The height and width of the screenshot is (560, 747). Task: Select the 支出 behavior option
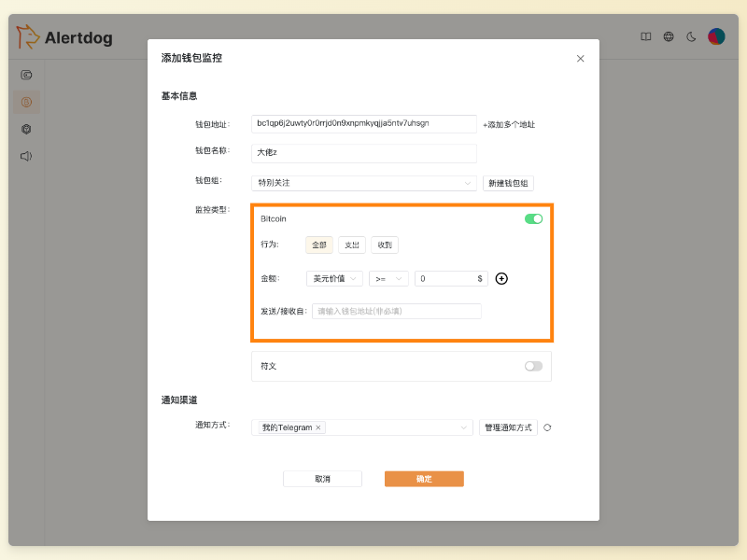tap(352, 245)
